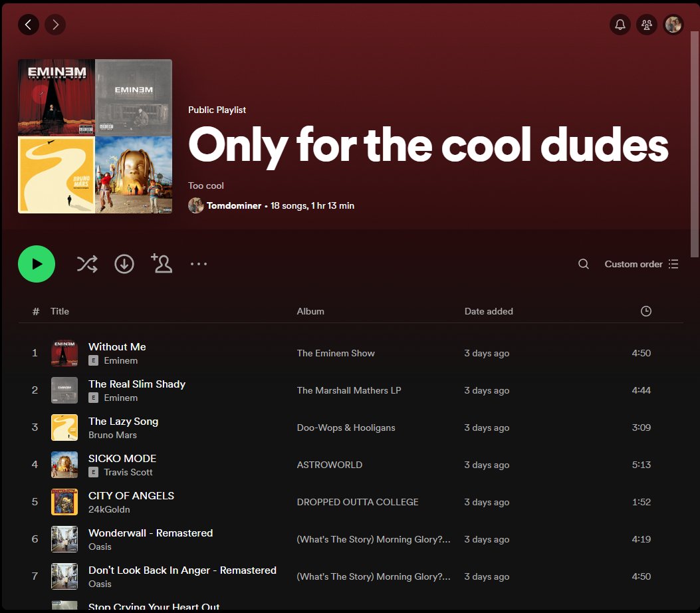
Task: Download the playlist
Action: pyautogui.click(x=124, y=264)
